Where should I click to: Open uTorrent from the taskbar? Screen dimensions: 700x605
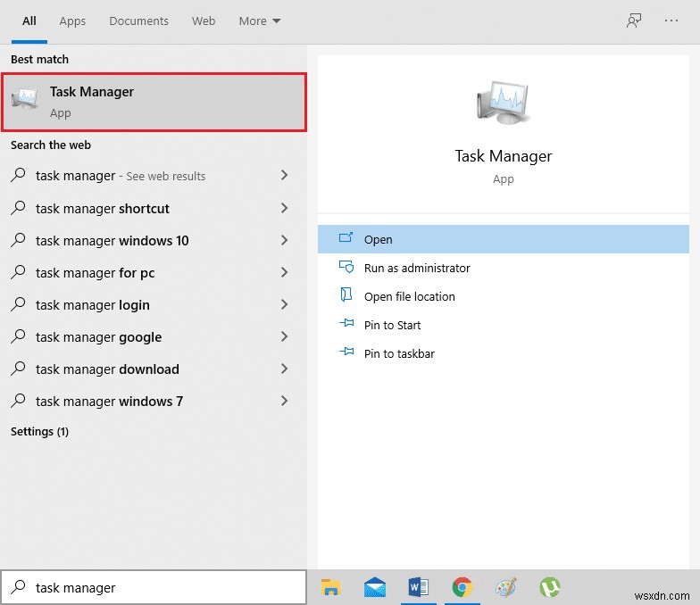tap(550, 586)
